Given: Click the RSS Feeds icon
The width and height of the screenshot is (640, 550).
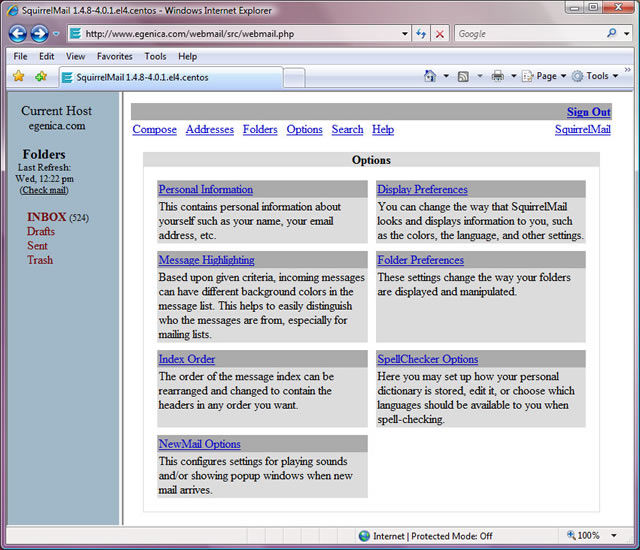Looking at the screenshot, I should coord(463,76).
